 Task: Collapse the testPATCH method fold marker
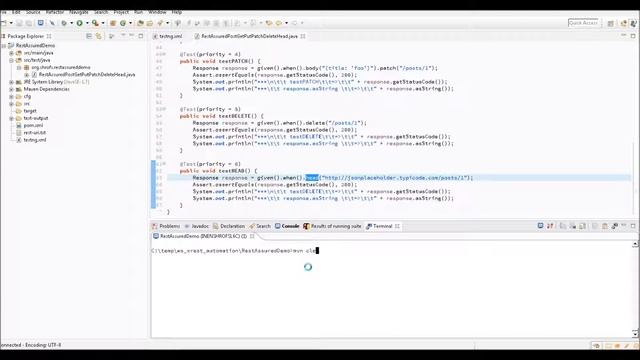click(x=164, y=54)
